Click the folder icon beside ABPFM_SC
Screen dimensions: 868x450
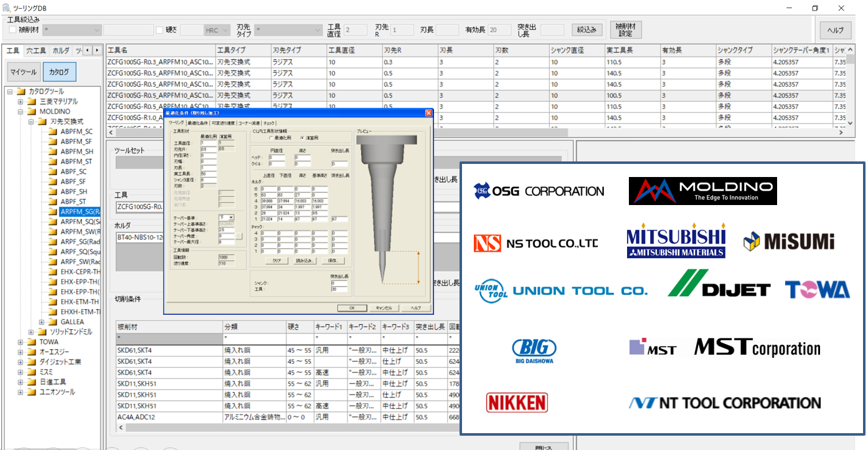[x=53, y=132]
